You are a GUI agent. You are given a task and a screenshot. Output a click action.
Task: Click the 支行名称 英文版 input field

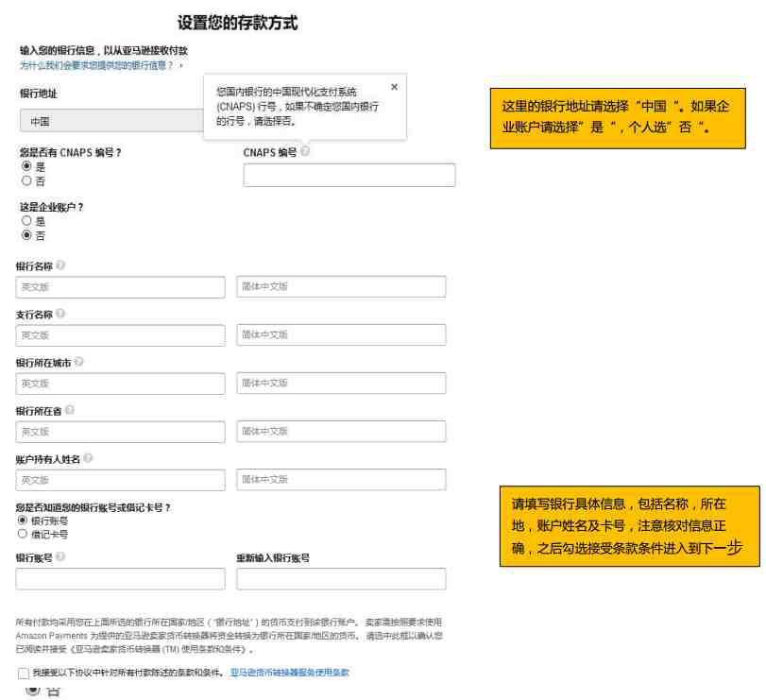[120, 335]
